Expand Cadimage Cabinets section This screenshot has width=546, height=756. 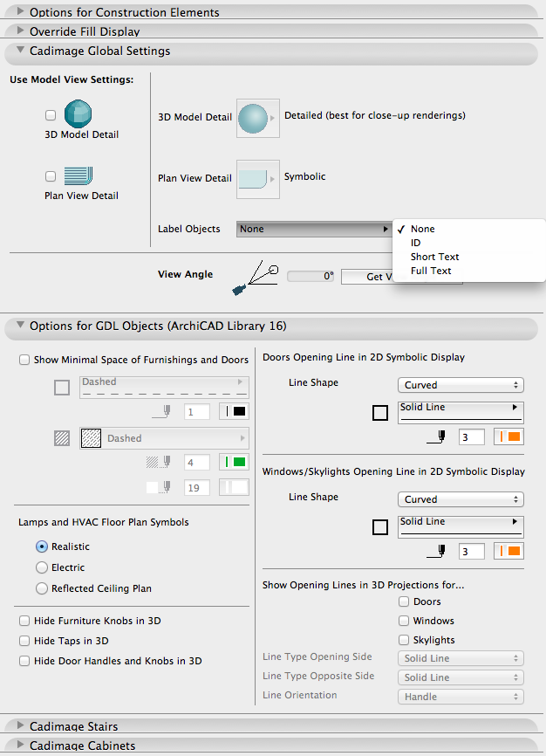(x=20, y=745)
